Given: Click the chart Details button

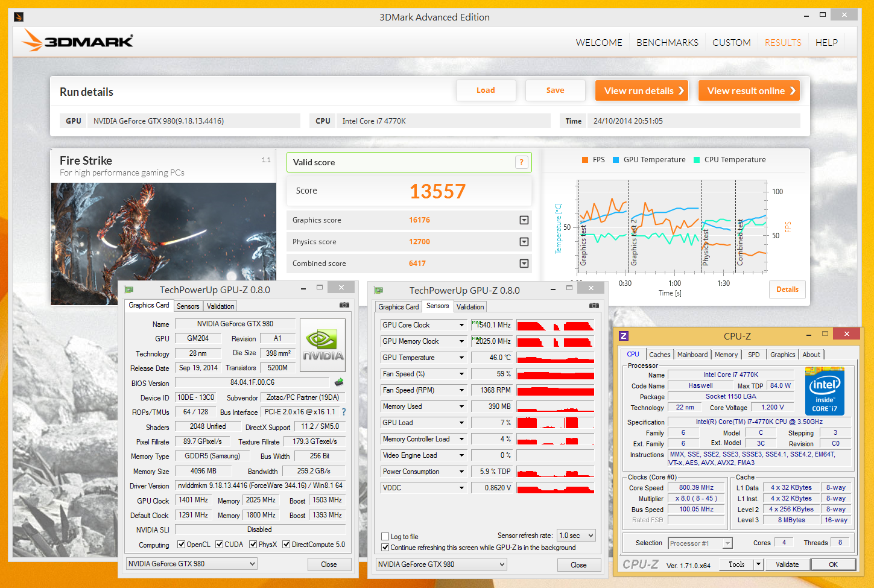Looking at the screenshot, I should point(787,289).
